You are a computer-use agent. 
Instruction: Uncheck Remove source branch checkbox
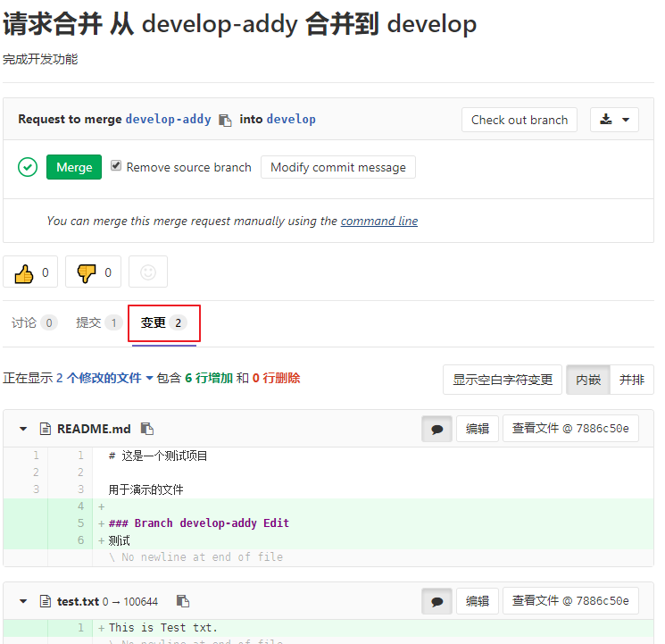[116, 166]
